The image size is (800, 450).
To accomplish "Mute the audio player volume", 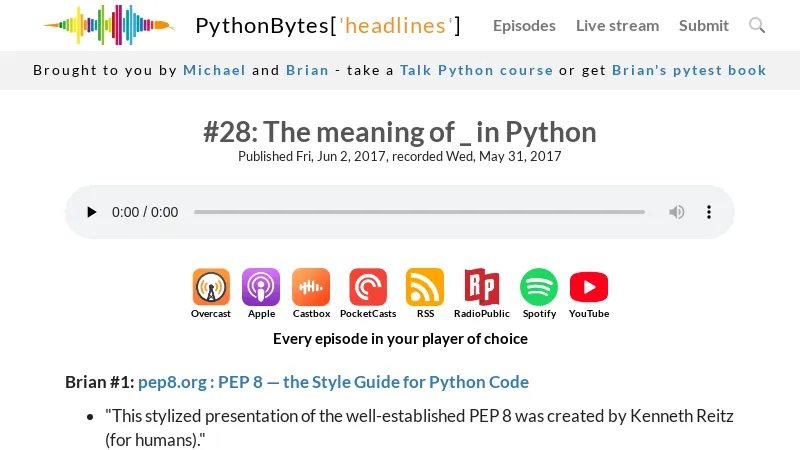I will [677, 212].
